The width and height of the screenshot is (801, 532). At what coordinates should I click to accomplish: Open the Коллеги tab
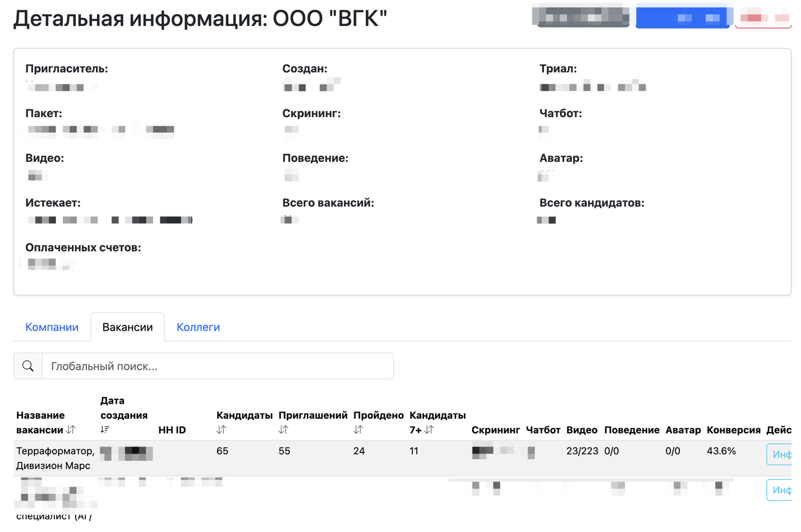point(198,327)
